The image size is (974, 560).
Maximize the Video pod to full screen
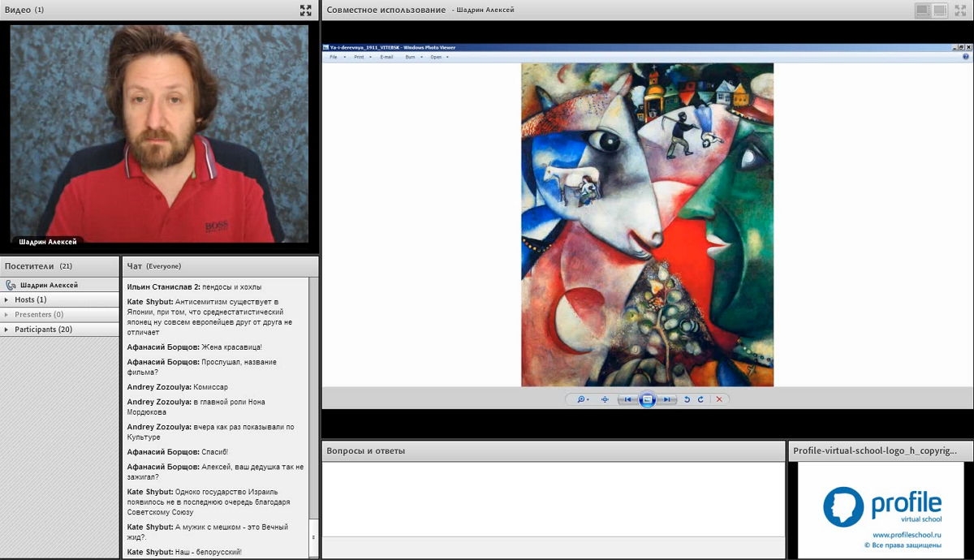(x=305, y=11)
